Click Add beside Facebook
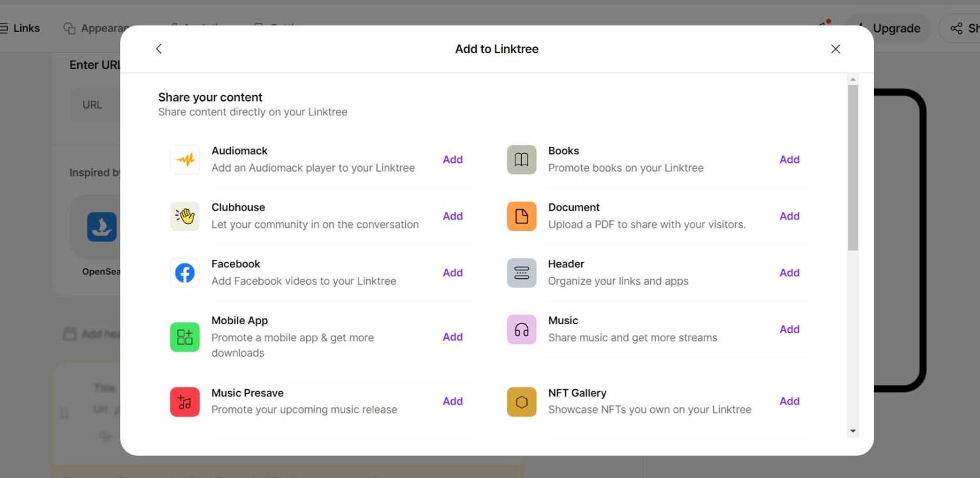 (453, 273)
